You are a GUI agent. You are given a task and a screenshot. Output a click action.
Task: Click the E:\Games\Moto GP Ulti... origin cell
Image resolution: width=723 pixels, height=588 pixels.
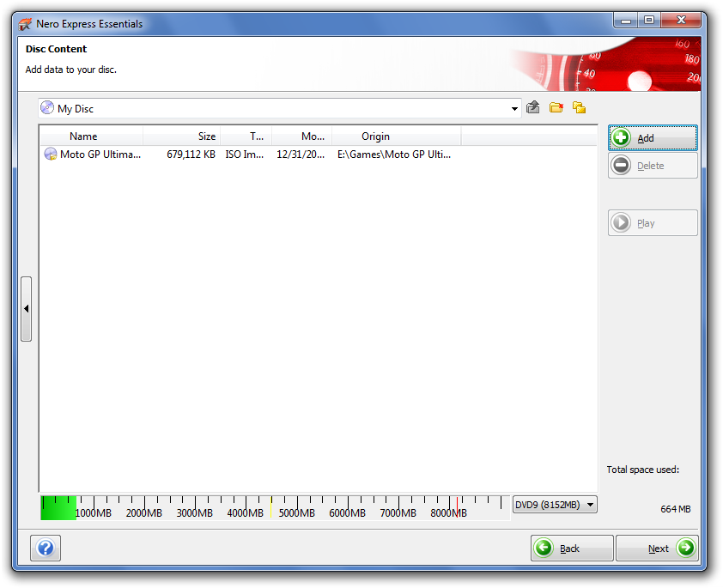pos(394,155)
